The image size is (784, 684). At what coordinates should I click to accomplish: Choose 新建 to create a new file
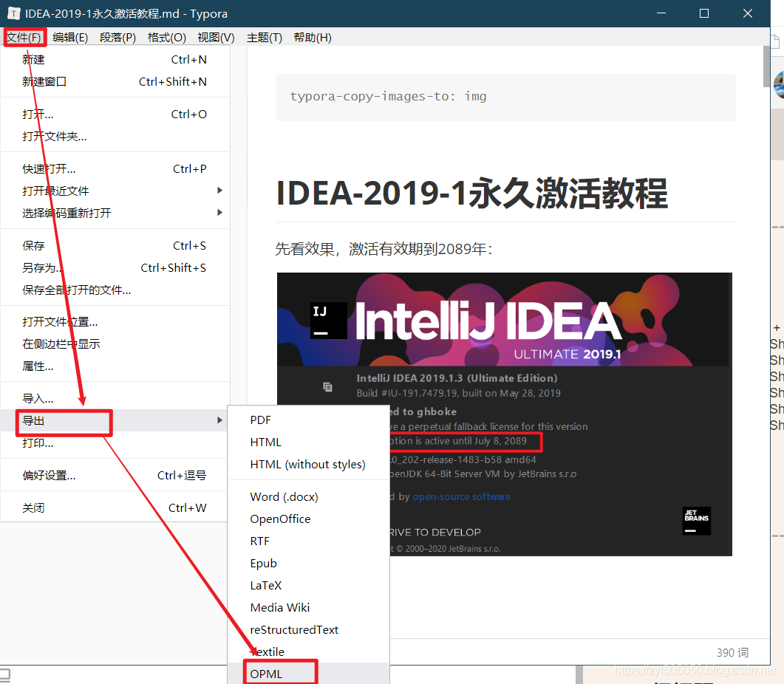tap(115, 60)
